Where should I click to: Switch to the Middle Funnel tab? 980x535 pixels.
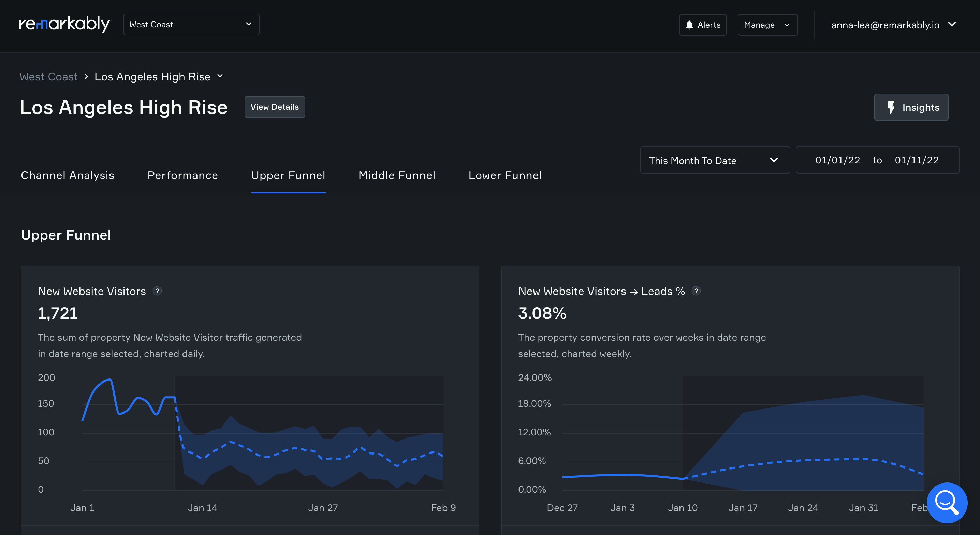[397, 175]
